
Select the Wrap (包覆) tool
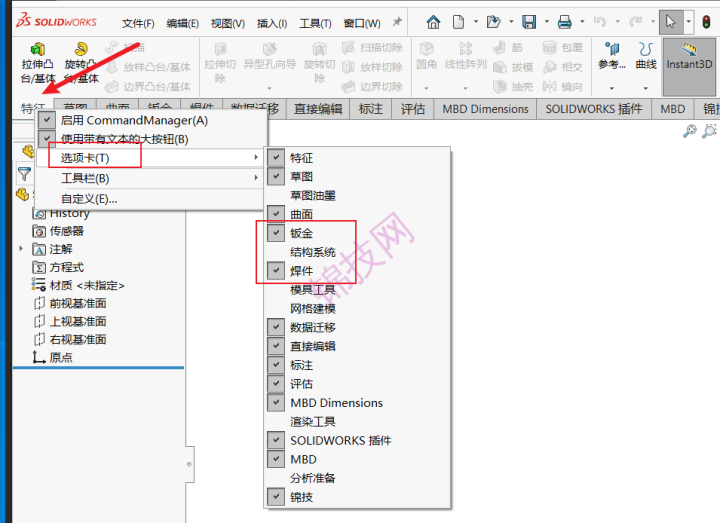562,47
